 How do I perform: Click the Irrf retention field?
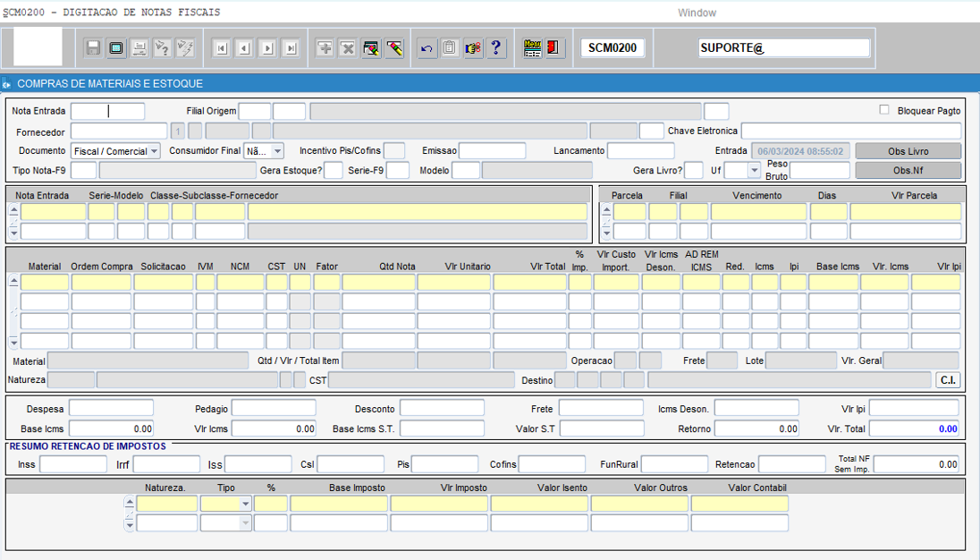point(166,464)
